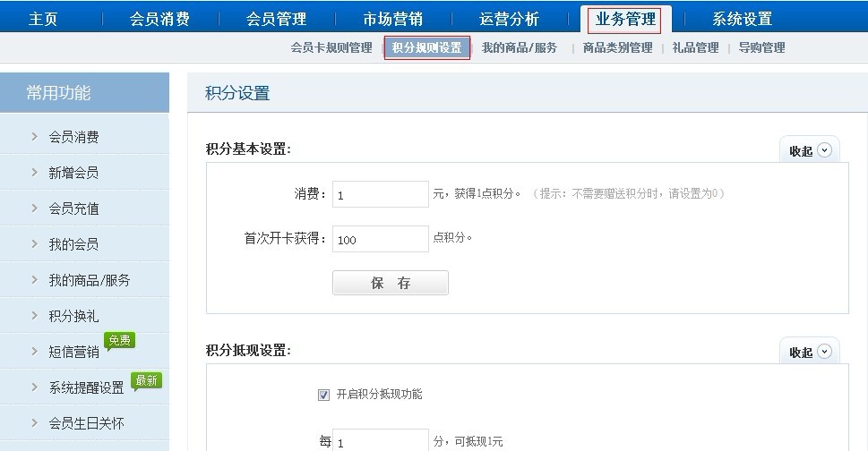
Task: Open 导购管理 in the submenu
Action: pyautogui.click(x=761, y=48)
